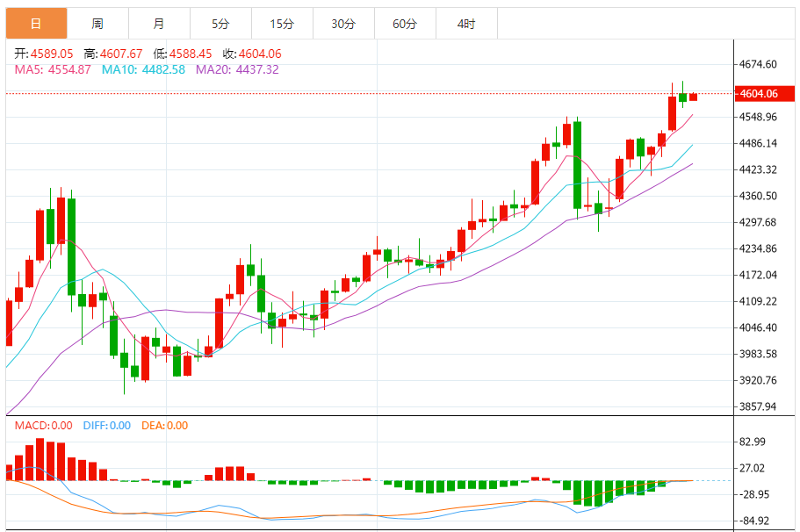
Task: Click the MA5 indicator label
Action: pos(52,69)
